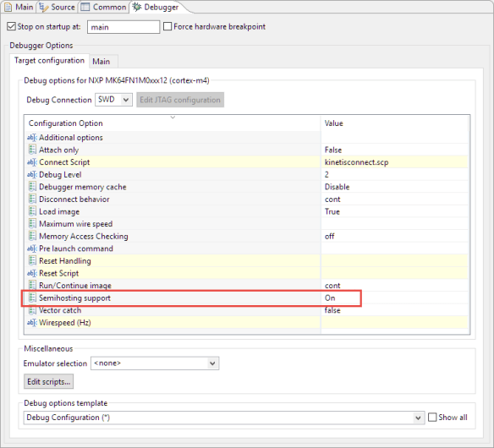Open the Target configuration sub-tab
This screenshot has width=494, height=448.
tap(49, 61)
